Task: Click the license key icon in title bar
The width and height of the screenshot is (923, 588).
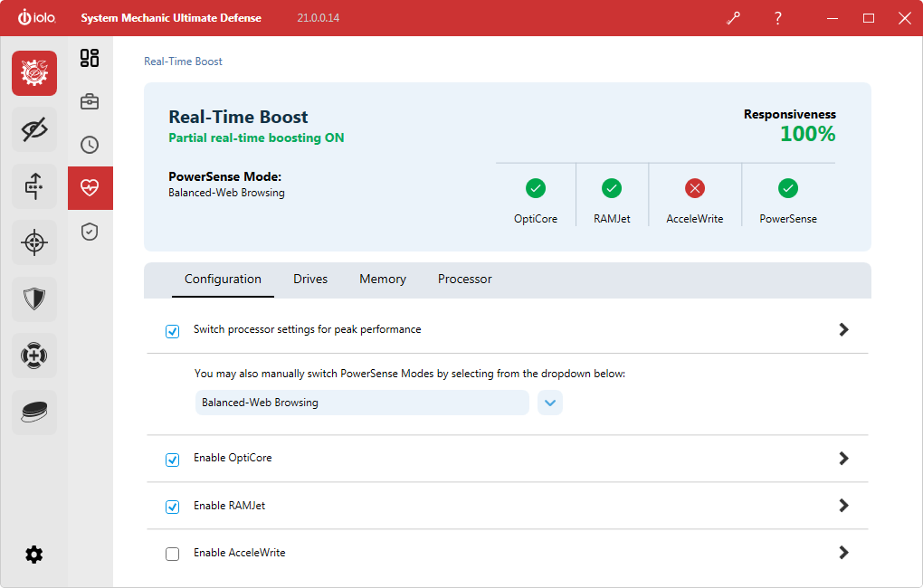Action: tap(733, 18)
